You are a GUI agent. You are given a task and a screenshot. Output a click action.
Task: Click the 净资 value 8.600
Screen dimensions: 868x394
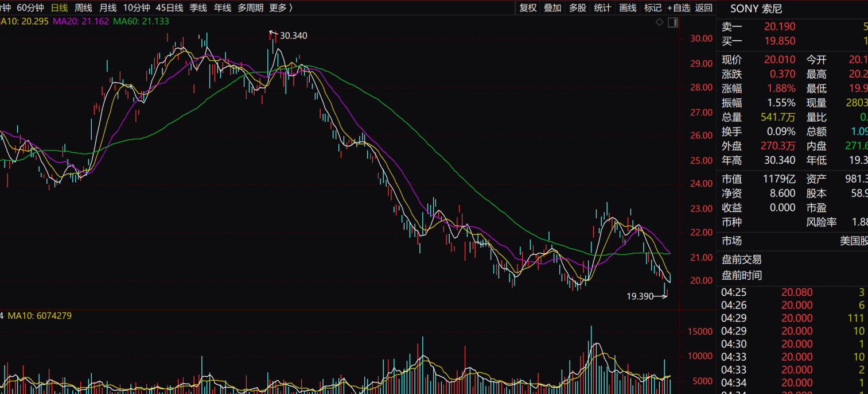pyautogui.click(x=783, y=194)
